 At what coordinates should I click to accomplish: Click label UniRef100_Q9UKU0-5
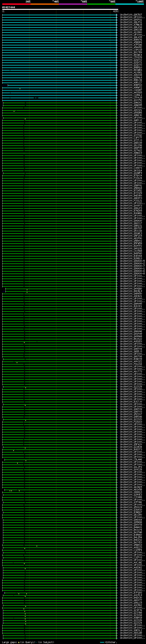tap(132, 261)
